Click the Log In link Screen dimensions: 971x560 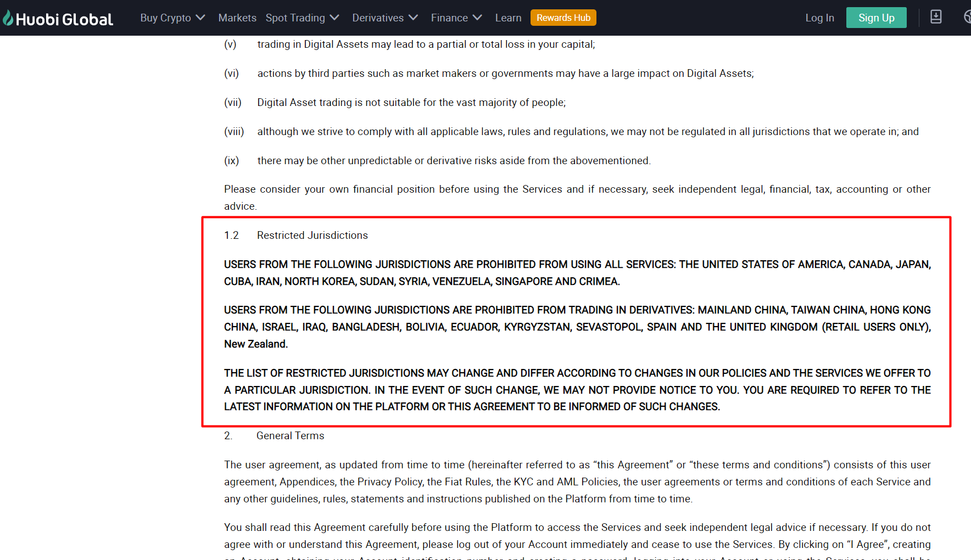(x=819, y=18)
